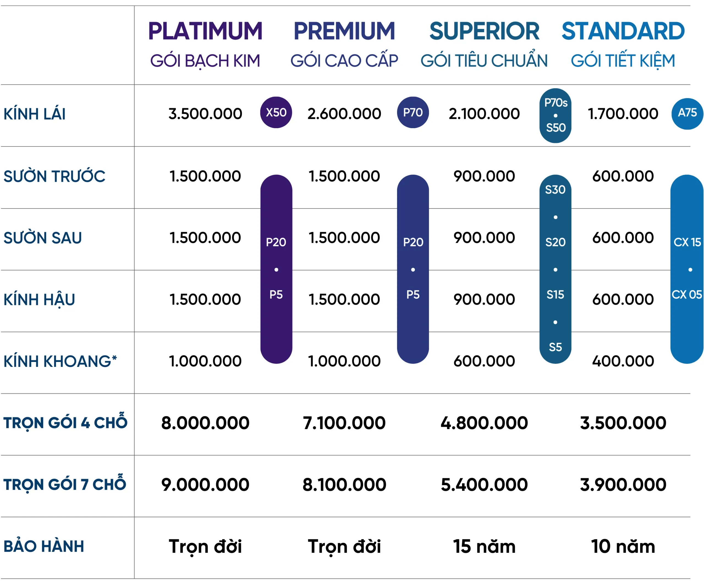Click the 9.000.000 price for 7 chỗ

pos(205,484)
